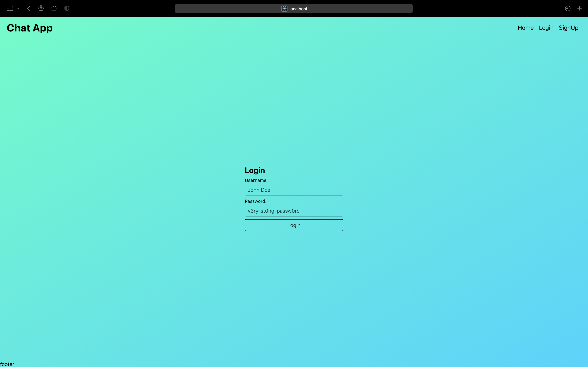Click the privacy shield icon
The image size is (588, 367).
point(67,9)
